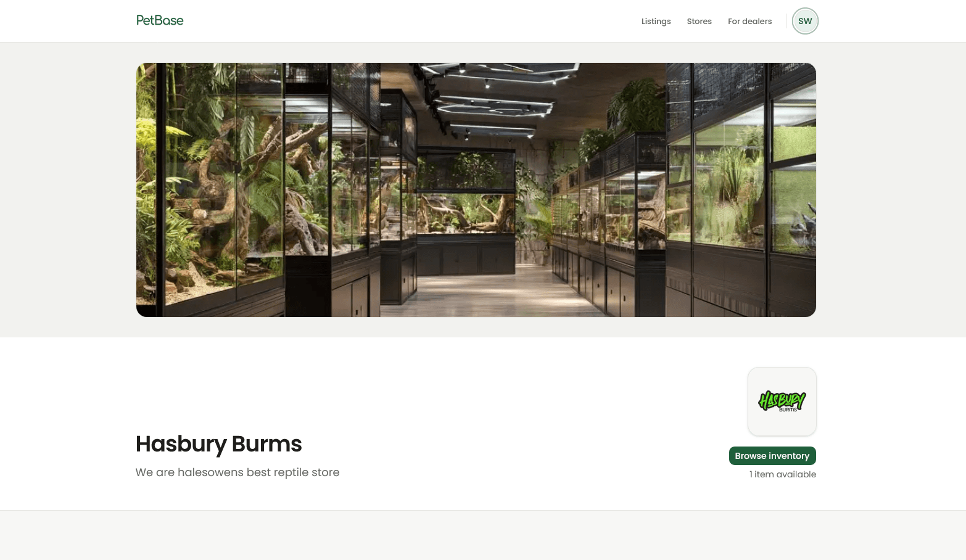Click the "1 item available" text
Image resolution: width=966 pixels, height=560 pixels.
[783, 474]
